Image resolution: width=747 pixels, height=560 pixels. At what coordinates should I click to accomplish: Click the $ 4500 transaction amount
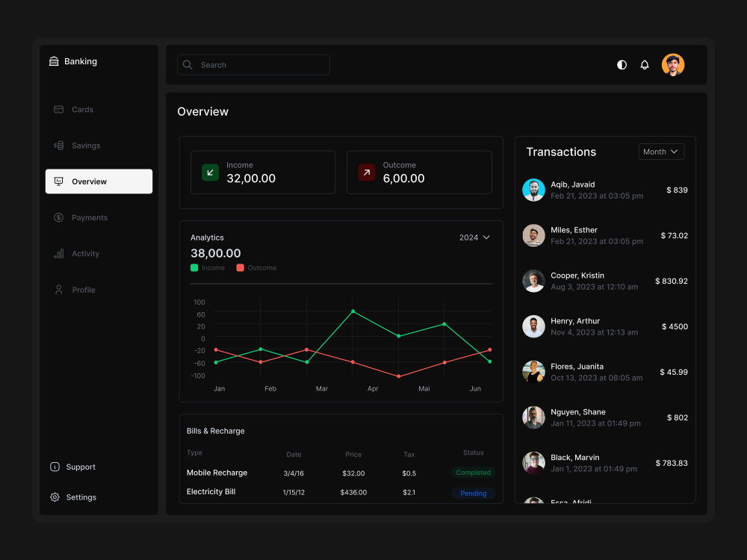(x=675, y=327)
